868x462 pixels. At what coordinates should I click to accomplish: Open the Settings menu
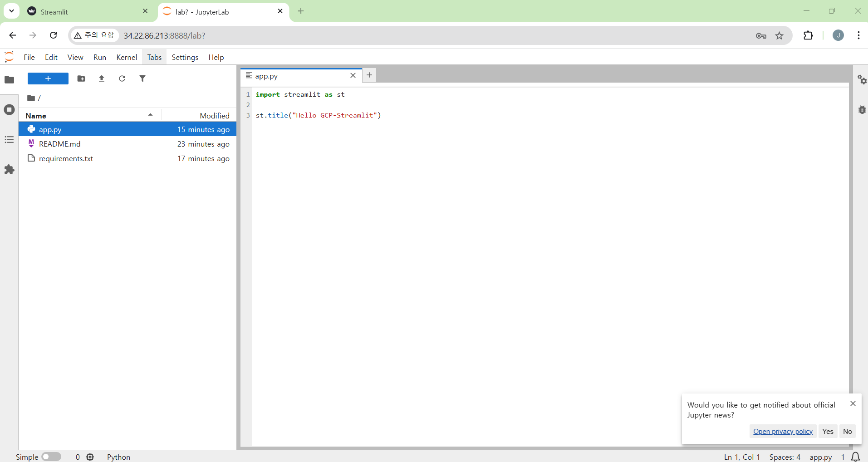pyautogui.click(x=185, y=57)
